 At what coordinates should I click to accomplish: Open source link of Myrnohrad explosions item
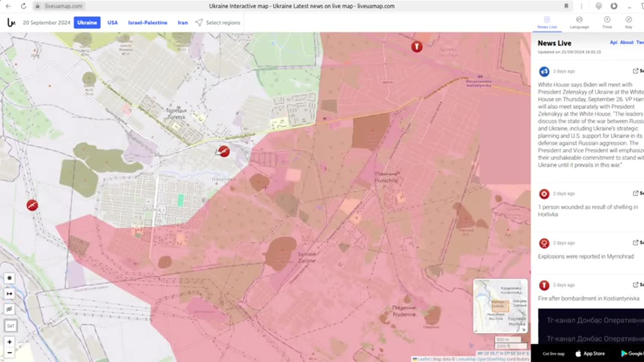[638, 243]
